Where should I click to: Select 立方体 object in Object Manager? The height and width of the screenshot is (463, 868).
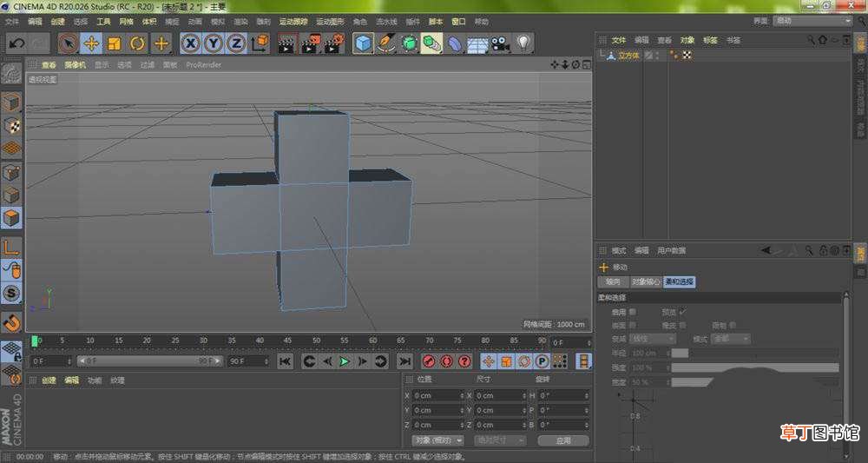click(628, 56)
